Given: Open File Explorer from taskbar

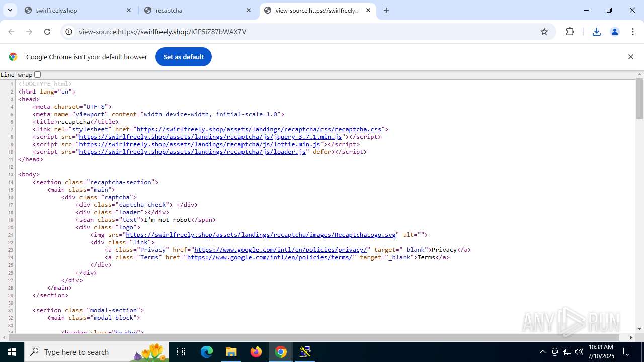Looking at the screenshot, I should click(x=231, y=352).
